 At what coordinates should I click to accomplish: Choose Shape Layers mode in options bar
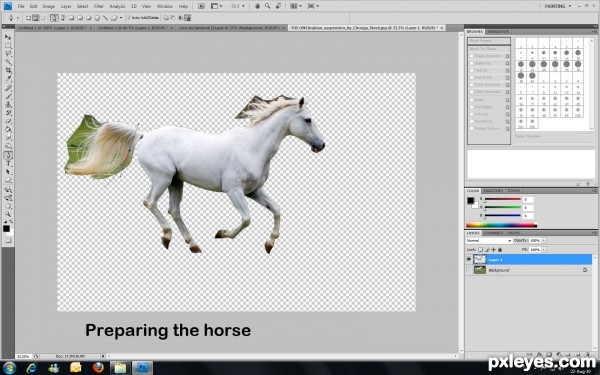click(x=28, y=18)
